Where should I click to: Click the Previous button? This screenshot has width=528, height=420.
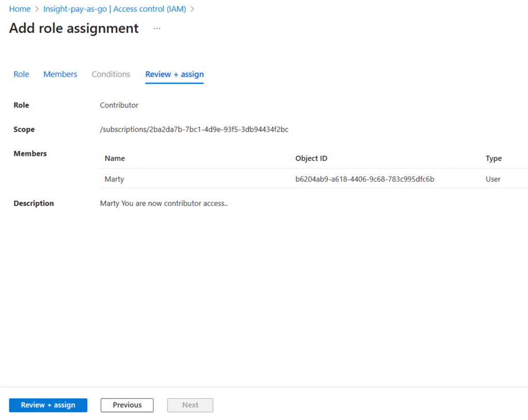click(x=127, y=405)
